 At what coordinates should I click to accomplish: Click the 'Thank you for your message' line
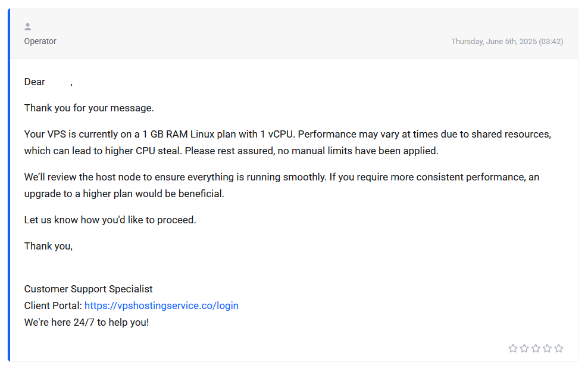pos(89,108)
